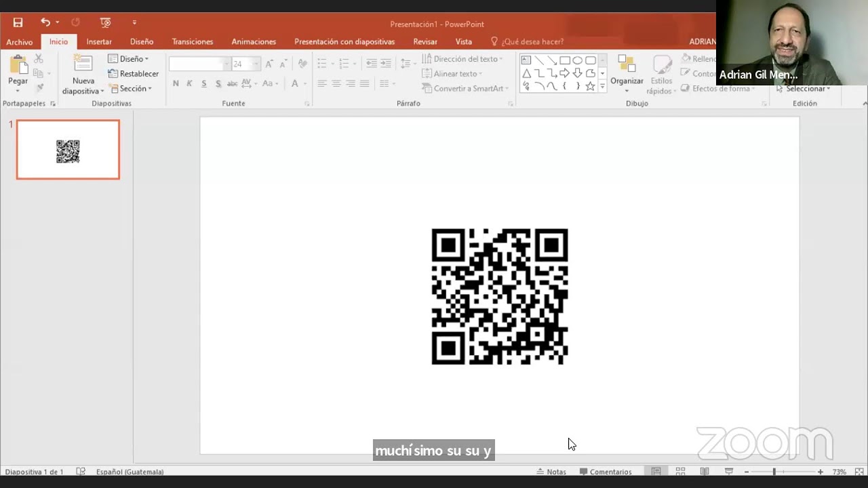Start slideshow from beginning icon in title bar
Image resolution: width=868 pixels, height=488 pixels.
[105, 22]
